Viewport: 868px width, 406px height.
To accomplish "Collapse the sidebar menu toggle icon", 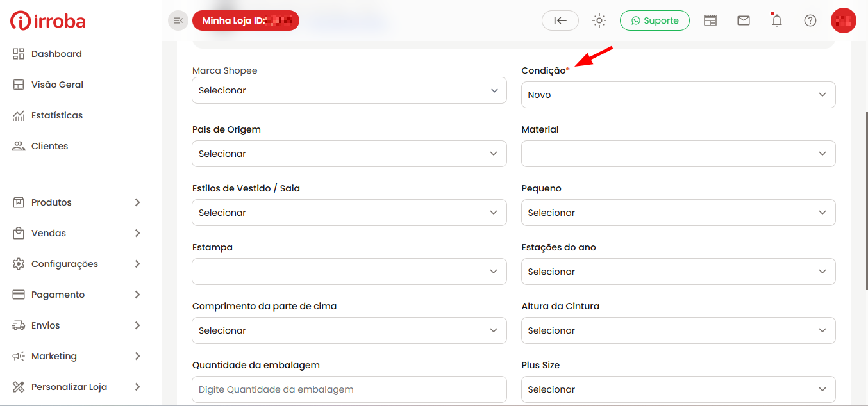I will coord(178,20).
